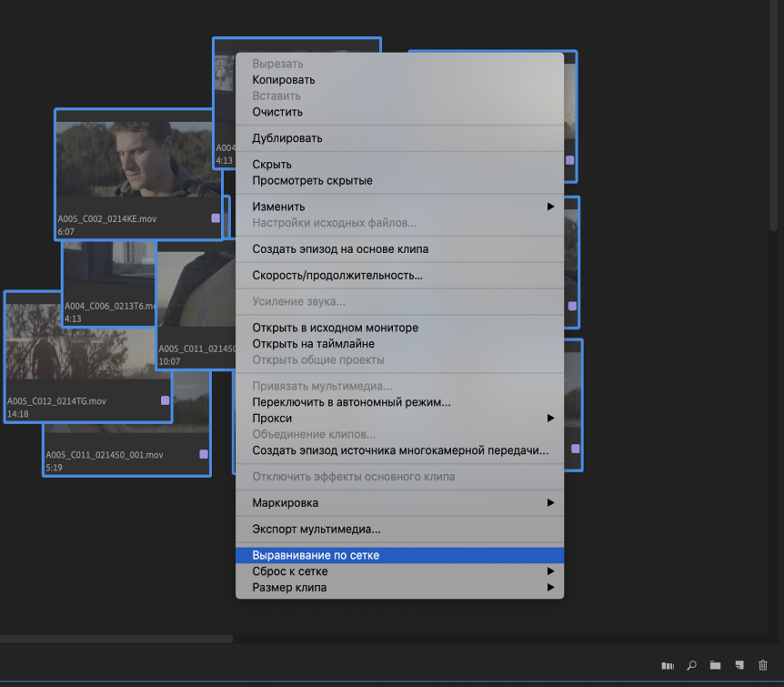Image resolution: width=784 pixels, height=687 pixels.
Task: Click greyed Усиление звука… entry
Action: (x=399, y=302)
